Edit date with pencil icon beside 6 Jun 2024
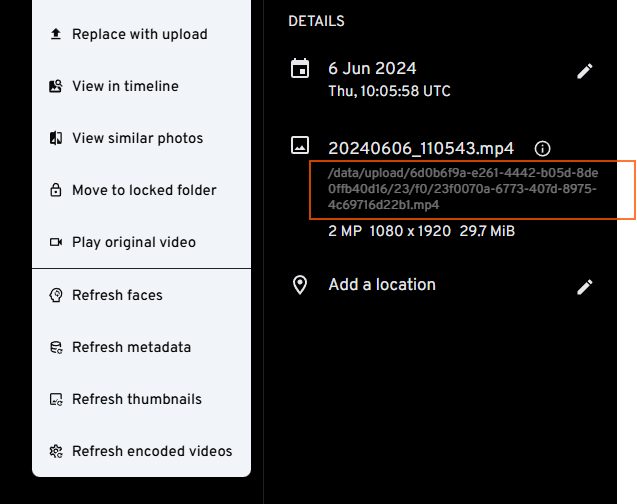The image size is (637, 504). click(585, 71)
